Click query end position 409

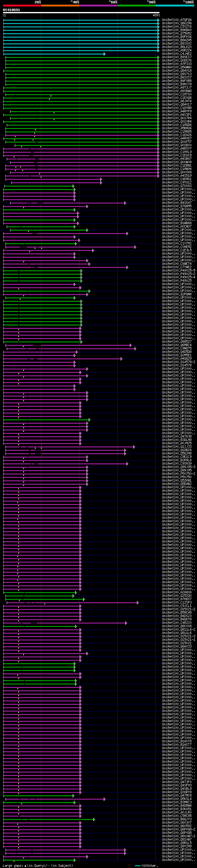click(155, 15)
